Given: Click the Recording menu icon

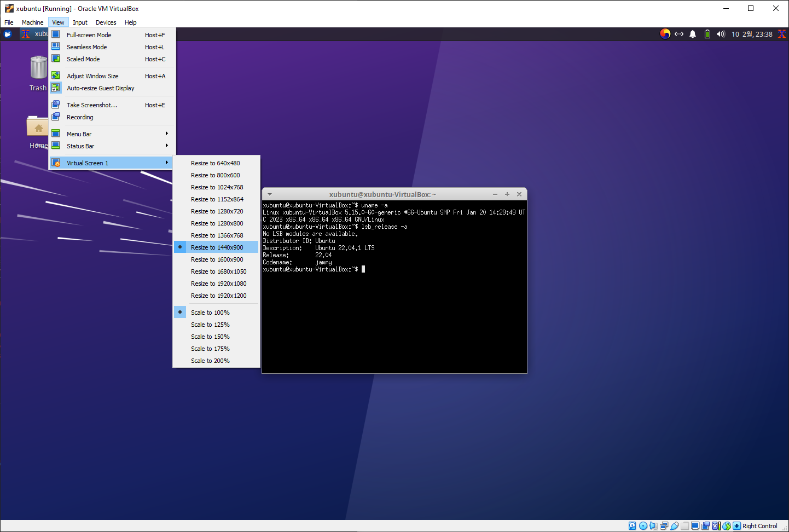Looking at the screenshot, I should pos(56,117).
